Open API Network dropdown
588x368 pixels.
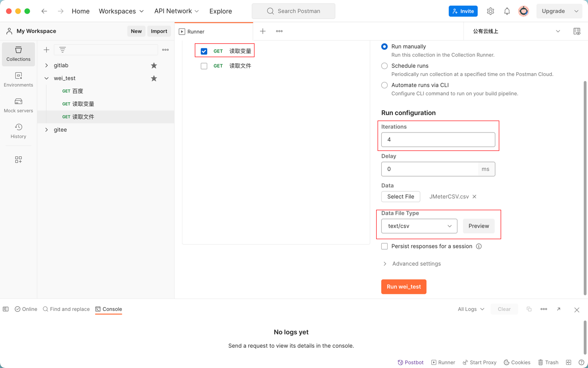[x=176, y=11]
